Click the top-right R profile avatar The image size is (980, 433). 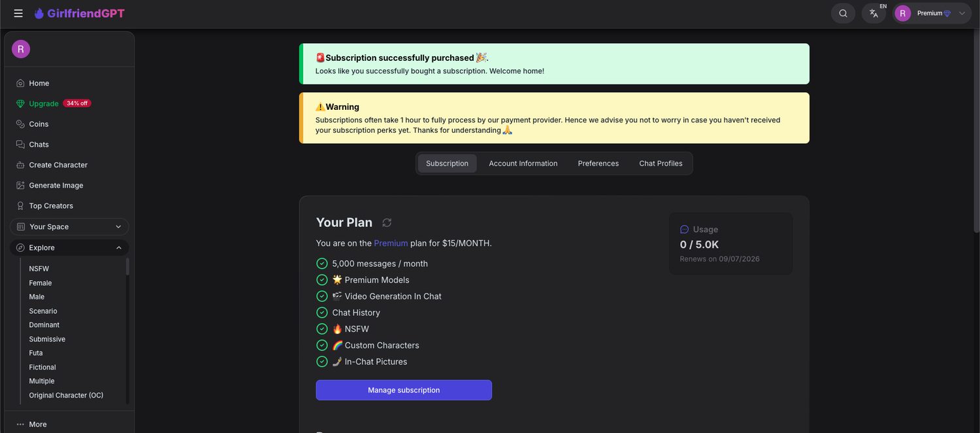point(903,13)
